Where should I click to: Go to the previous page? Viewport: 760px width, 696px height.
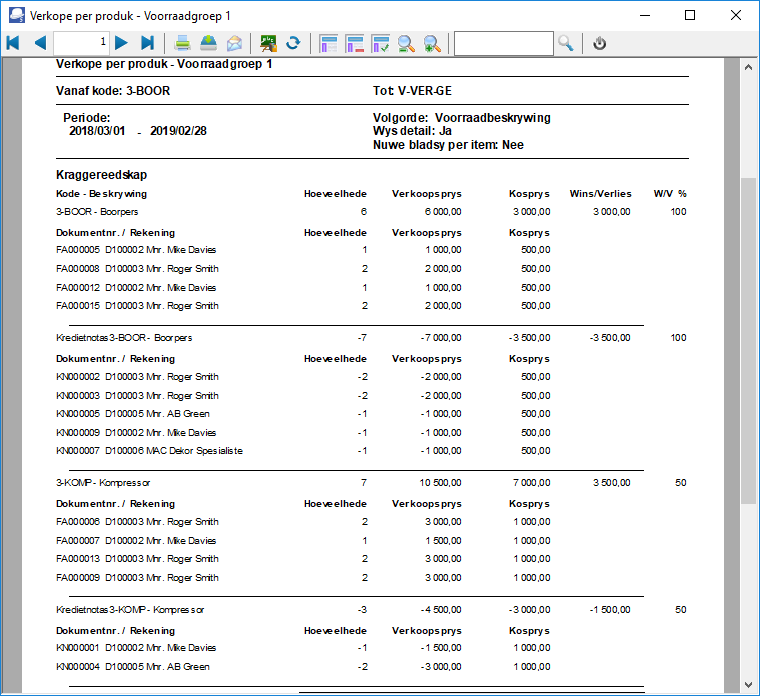(x=40, y=43)
